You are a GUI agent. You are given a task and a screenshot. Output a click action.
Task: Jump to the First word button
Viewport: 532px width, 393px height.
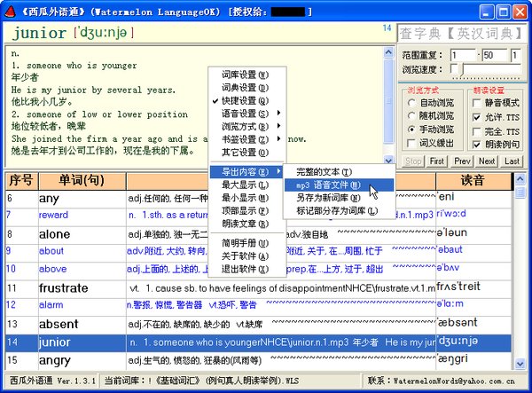coord(437,161)
